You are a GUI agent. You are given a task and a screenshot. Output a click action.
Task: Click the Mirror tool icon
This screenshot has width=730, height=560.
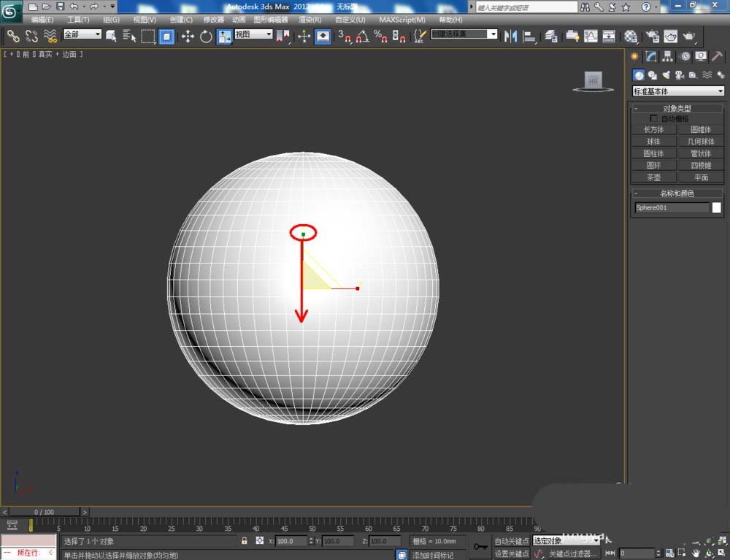[511, 36]
